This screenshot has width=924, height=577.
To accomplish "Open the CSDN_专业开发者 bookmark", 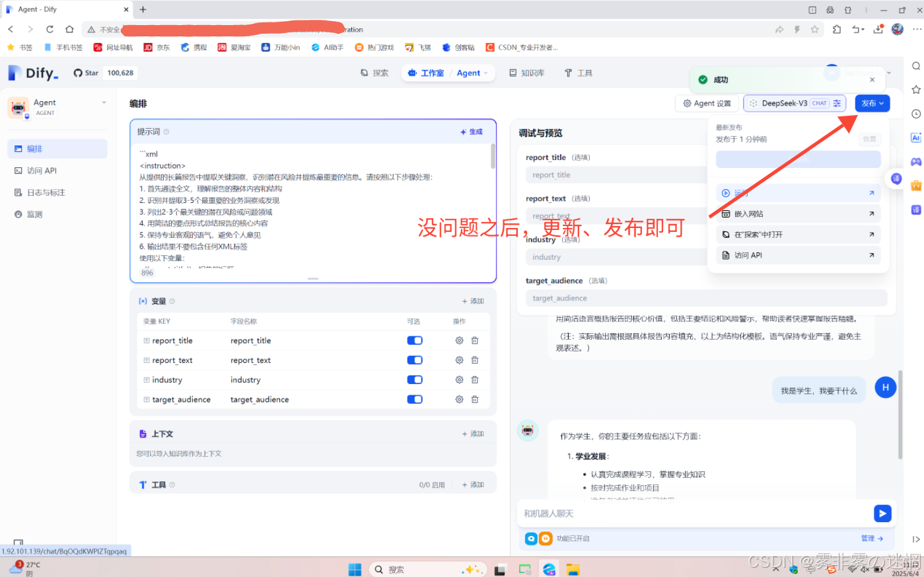I will tap(522, 48).
